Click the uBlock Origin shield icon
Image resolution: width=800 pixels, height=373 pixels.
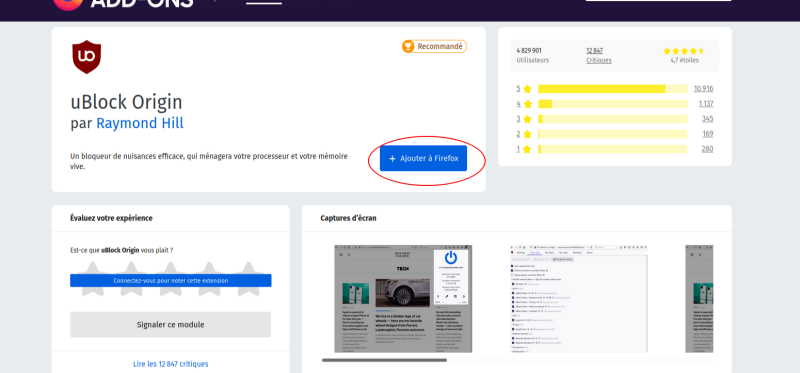pos(86,57)
